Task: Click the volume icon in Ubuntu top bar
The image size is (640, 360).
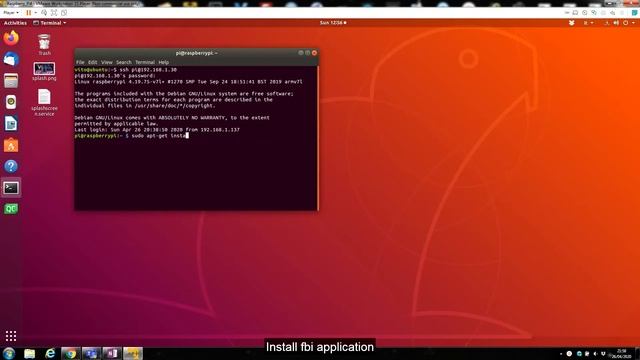Action: point(616,23)
